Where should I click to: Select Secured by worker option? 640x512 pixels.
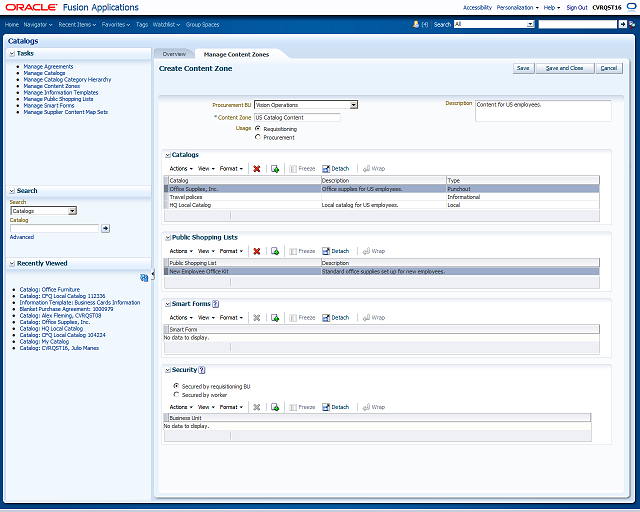176,394
